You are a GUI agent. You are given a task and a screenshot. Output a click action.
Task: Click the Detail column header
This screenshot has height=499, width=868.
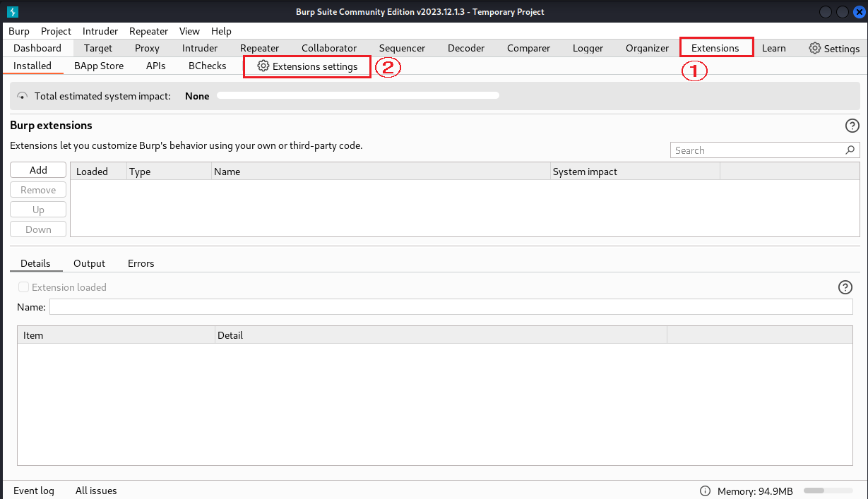(x=441, y=335)
